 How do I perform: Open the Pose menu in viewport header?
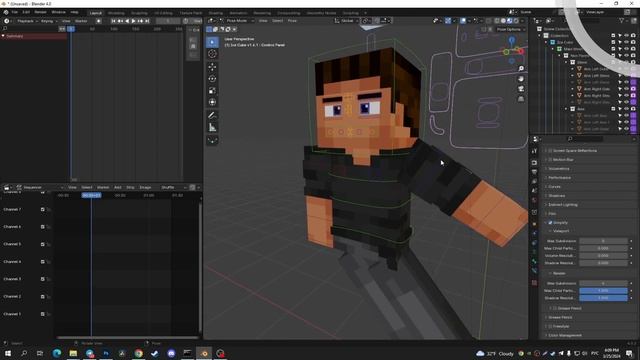tap(292, 20)
